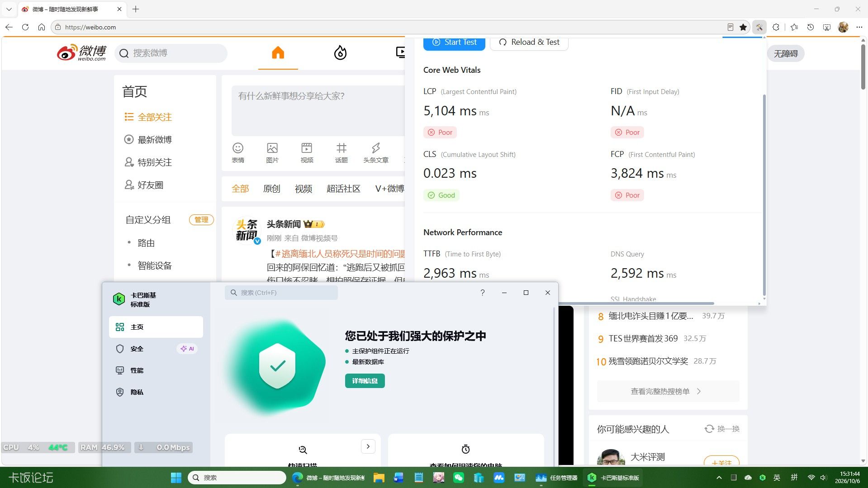Expand quick scan card arrow in Kaspersky
Viewport: 868px width, 488px height.
[x=368, y=446]
